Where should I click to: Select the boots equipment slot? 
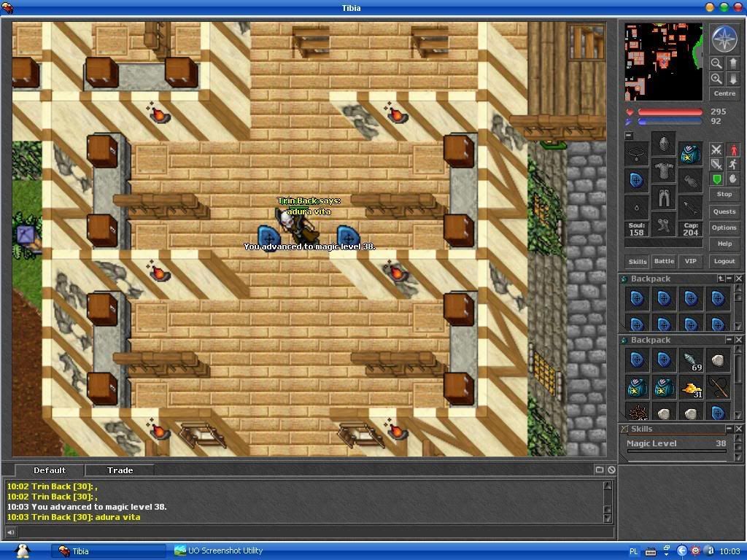tap(664, 225)
